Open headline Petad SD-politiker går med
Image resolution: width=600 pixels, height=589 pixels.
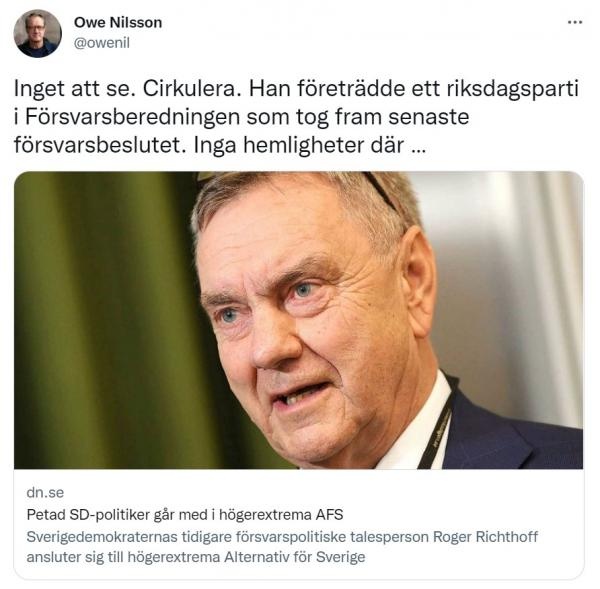[x=185, y=515]
